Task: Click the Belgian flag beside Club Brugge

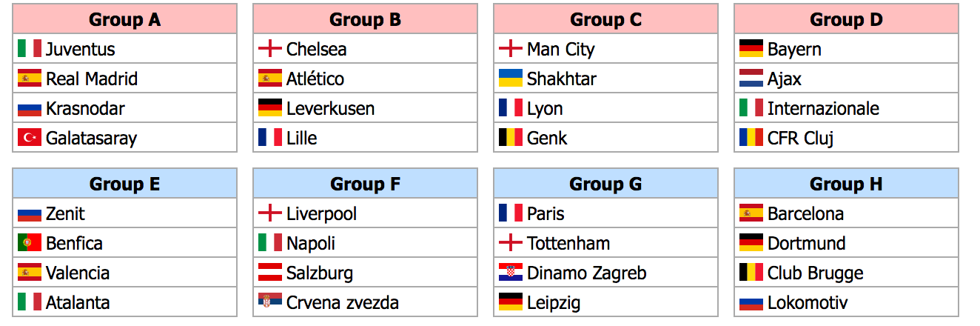Action: pyautogui.click(x=751, y=273)
